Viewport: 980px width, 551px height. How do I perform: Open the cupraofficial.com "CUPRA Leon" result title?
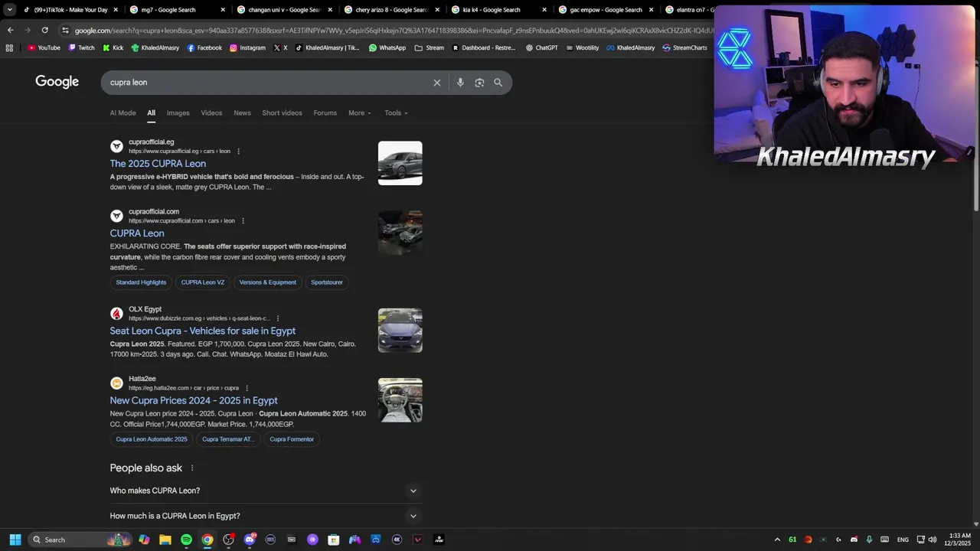[x=137, y=233]
